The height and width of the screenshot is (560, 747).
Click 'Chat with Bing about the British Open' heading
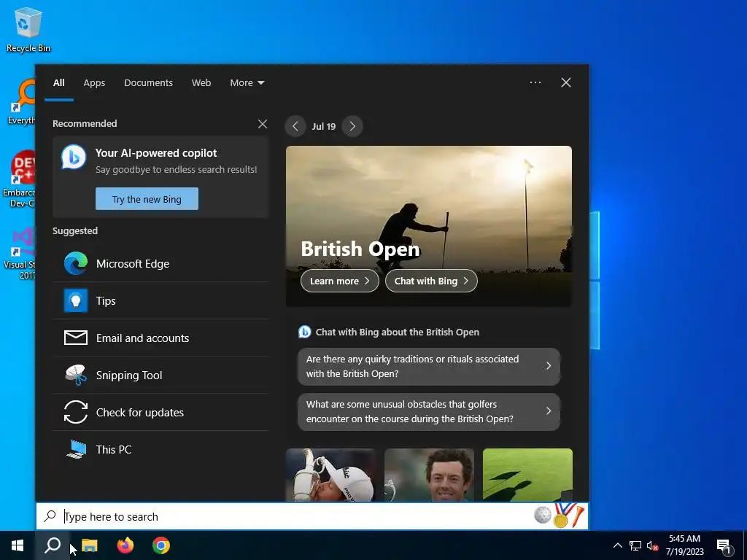click(x=398, y=332)
